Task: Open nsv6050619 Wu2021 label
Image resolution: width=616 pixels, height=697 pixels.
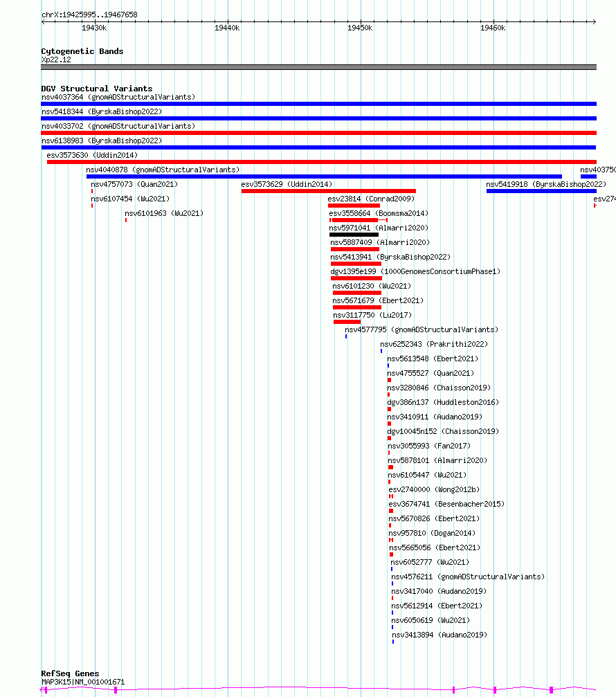Action: coord(431,620)
